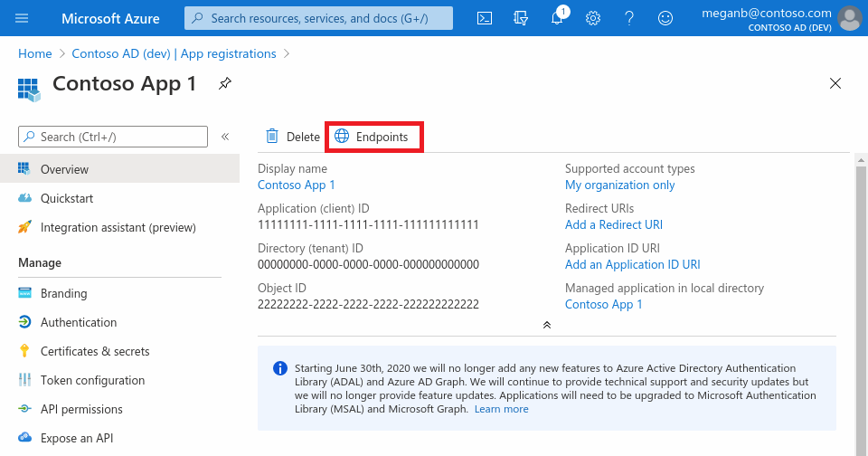The image size is (868, 456).
Task: Focus the top search resources box
Action: point(318,18)
